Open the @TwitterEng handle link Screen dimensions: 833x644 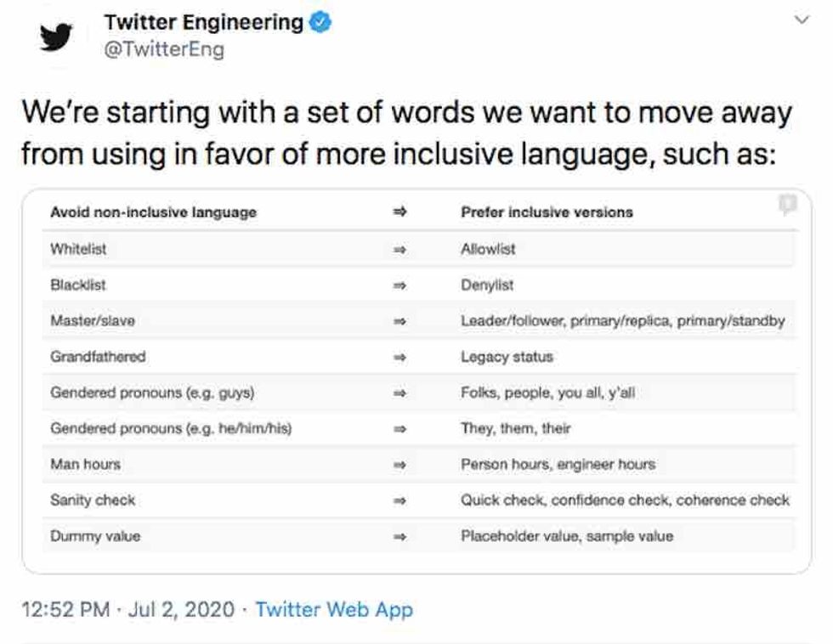164,49
